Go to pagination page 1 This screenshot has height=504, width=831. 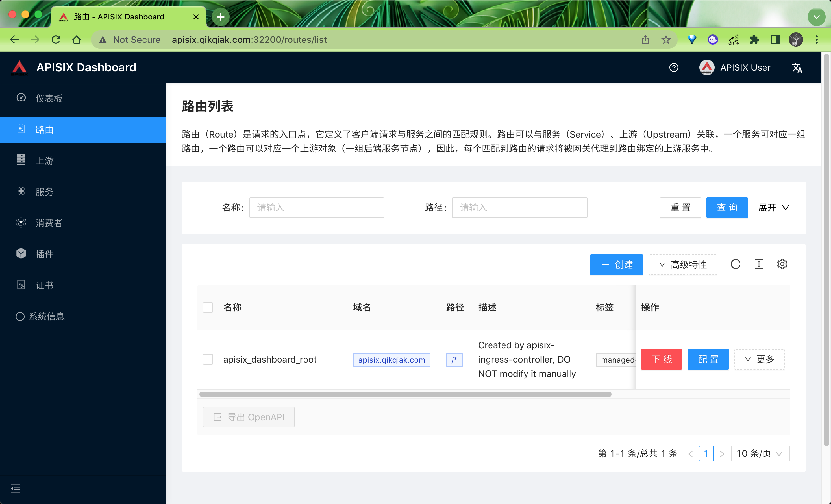tap(706, 453)
